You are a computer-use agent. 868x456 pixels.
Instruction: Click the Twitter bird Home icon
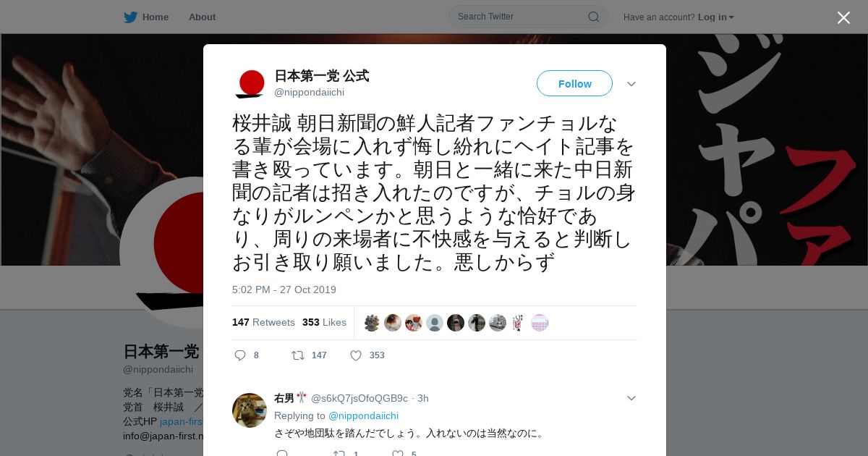[130, 17]
